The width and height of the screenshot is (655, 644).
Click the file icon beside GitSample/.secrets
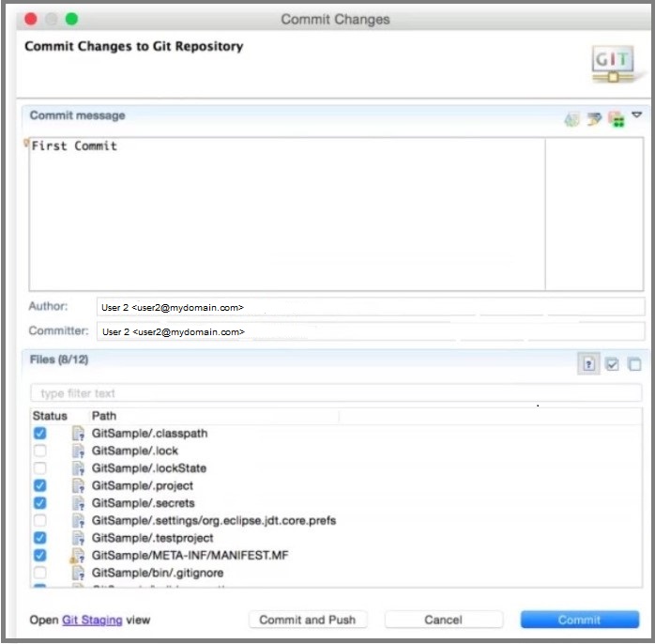pyautogui.click(x=78, y=503)
